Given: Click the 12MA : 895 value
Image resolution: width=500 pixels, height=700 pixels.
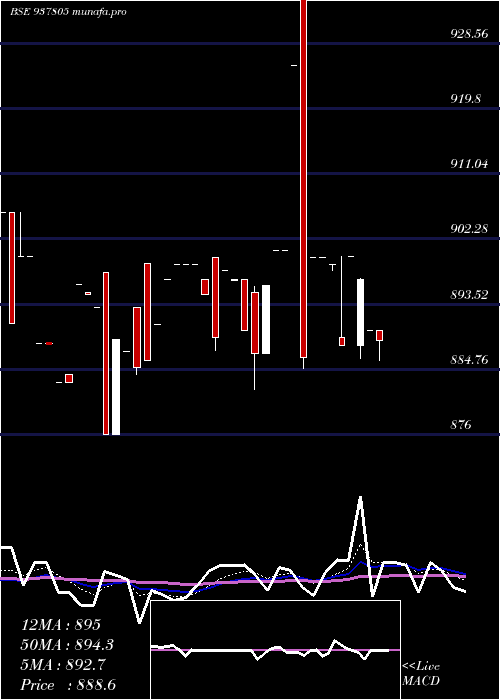Looking at the screenshot, I should tap(61, 625).
